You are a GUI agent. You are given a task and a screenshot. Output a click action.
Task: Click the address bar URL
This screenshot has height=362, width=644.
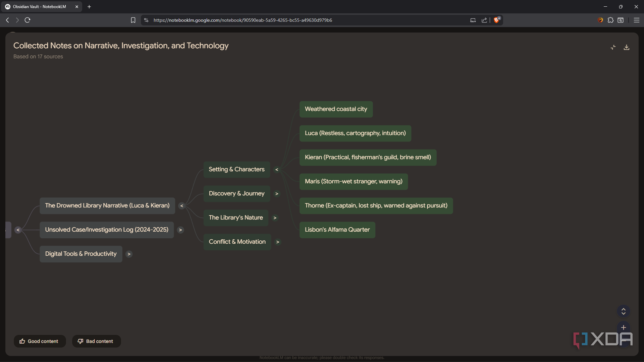pos(243,20)
